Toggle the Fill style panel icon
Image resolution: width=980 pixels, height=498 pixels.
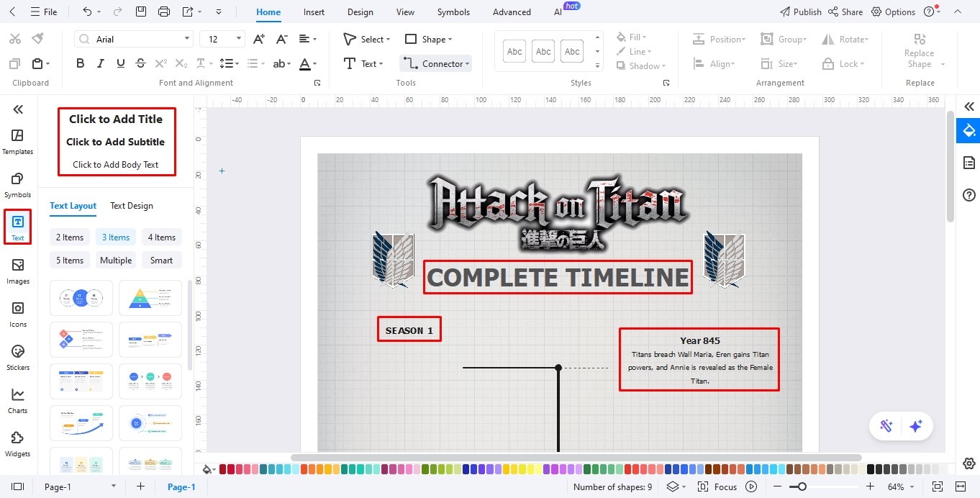[969, 130]
